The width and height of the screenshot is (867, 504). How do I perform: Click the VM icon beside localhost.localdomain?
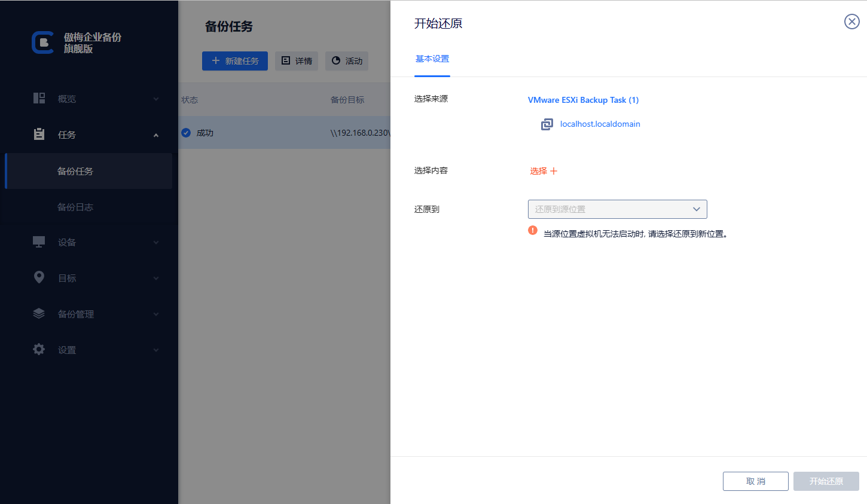coord(546,124)
